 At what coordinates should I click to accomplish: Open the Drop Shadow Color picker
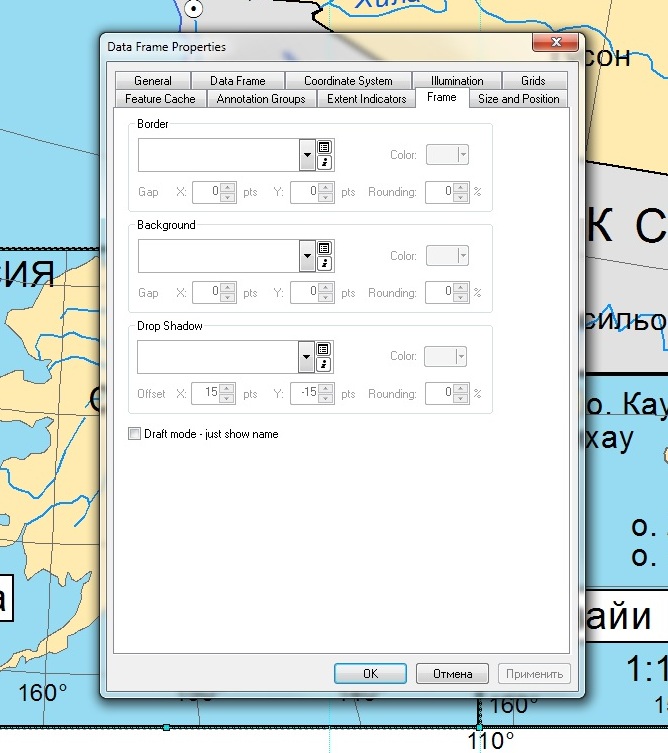445,356
